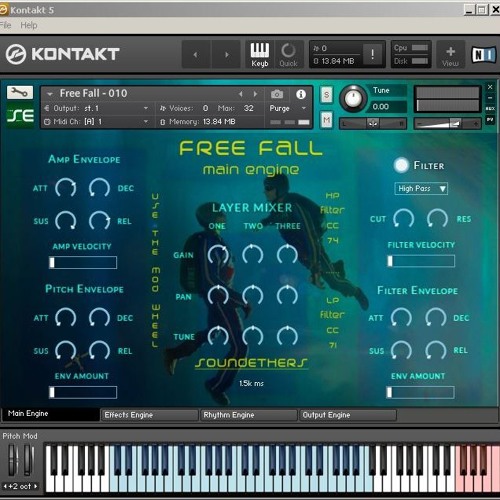Switch to Output Engine tab
The width and height of the screenshot is (500, 500).
[x=348, y=415]
